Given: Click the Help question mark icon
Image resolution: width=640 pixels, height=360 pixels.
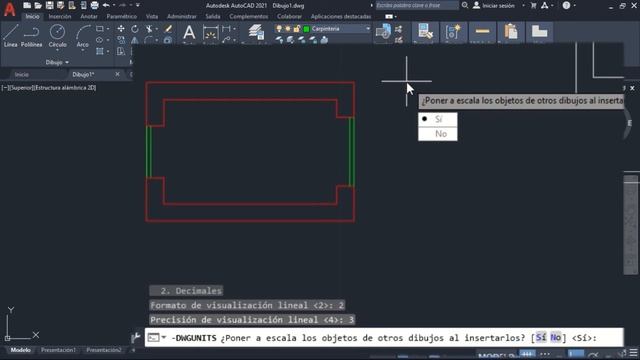Looking at the screenshot, I should click(566, 5).
